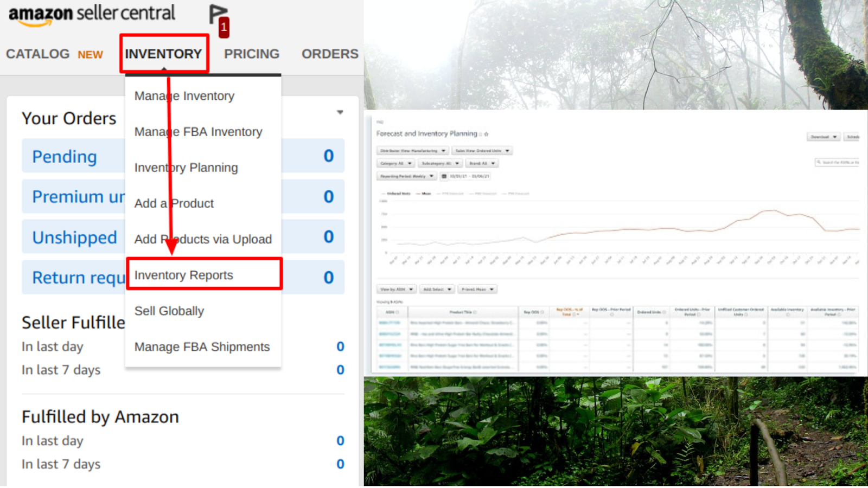Toggle the 'Ordered Units' series in the chart legend
The width and height of the screenshot is (868, 488).
[399, 194]
